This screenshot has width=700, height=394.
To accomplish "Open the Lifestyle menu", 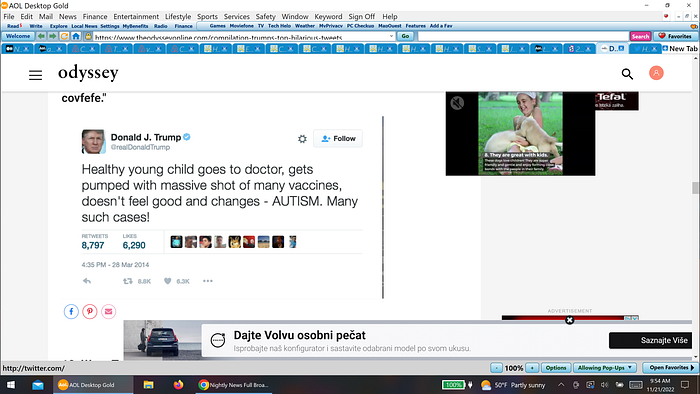I will coord(178,17).
